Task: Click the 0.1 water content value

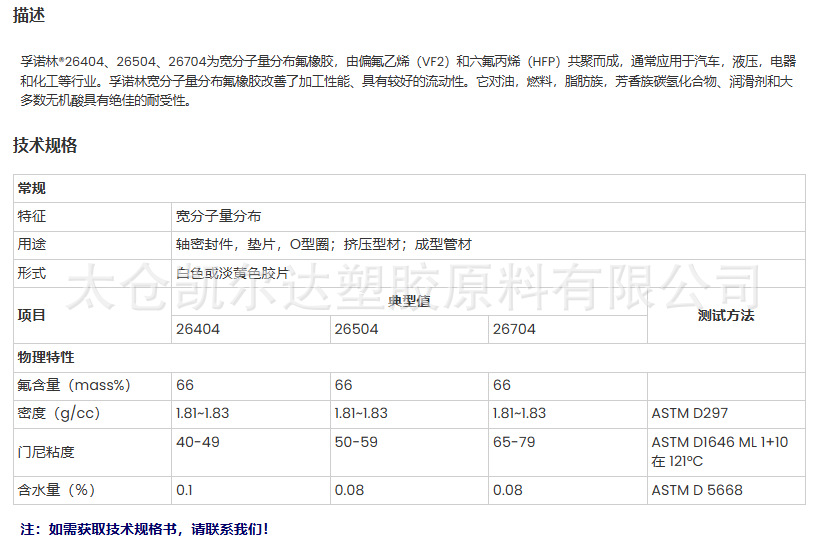Action: point(184,491)
